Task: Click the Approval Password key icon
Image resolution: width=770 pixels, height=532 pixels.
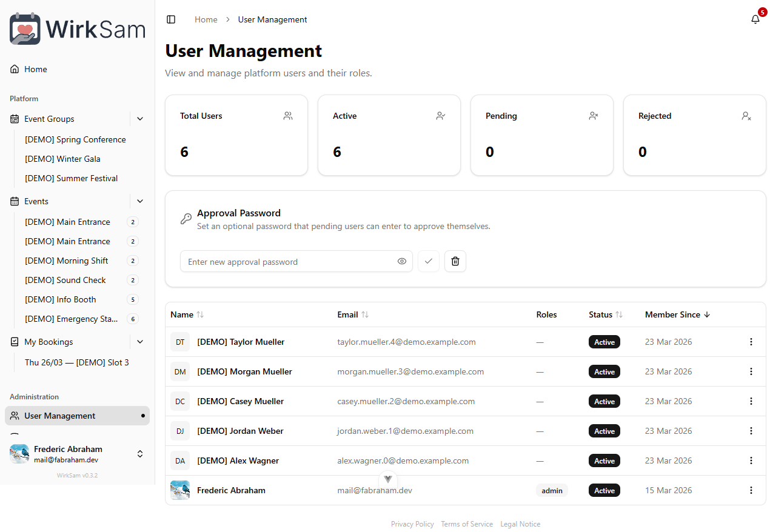Action: (x=186, y=219)
